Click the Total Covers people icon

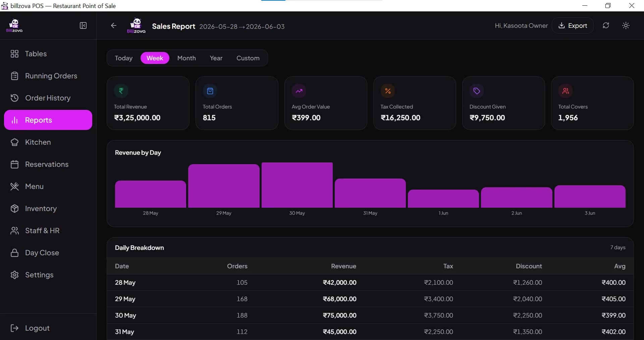point(566,91)
